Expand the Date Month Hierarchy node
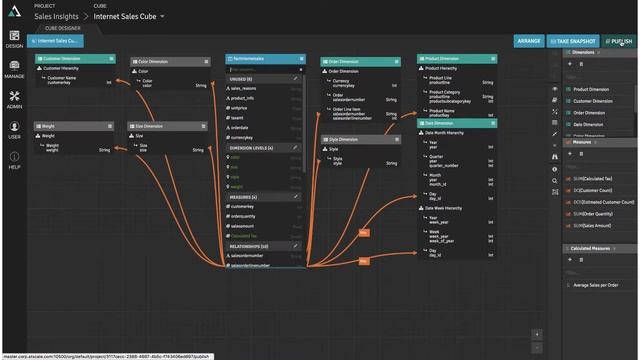This screenshot has width=640, height=360. click(x=421, y=133)
